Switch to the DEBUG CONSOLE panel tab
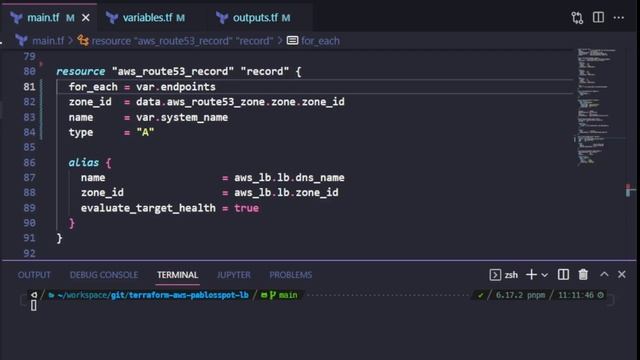640x360 pixels. coord(104,275)
